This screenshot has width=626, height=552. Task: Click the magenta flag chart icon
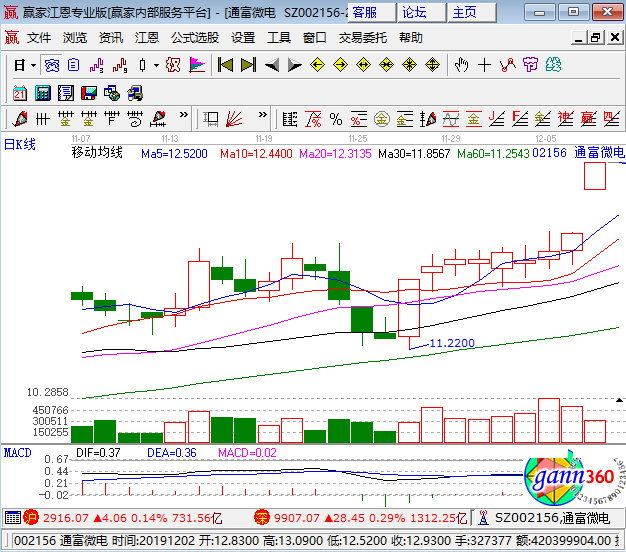pos(197,65)
